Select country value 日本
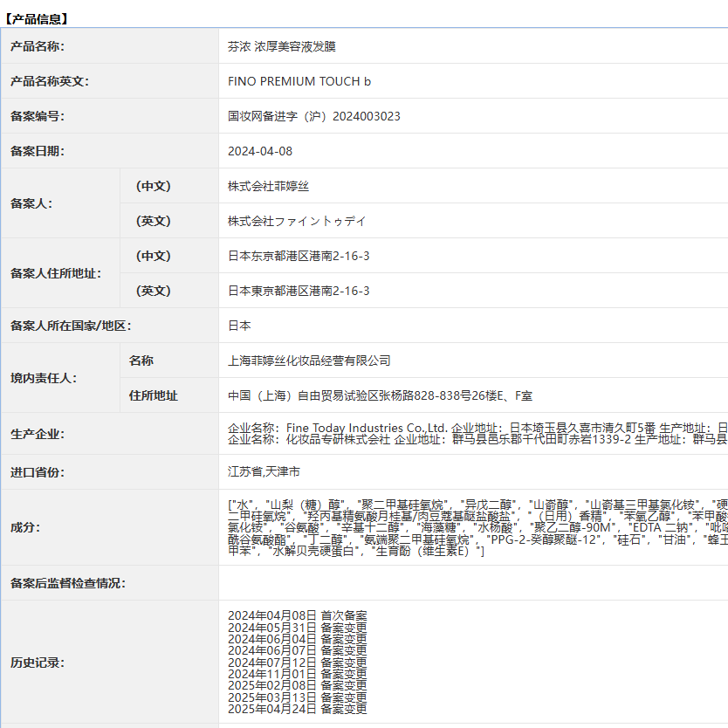The image size is (728, 728). point(239,326)
